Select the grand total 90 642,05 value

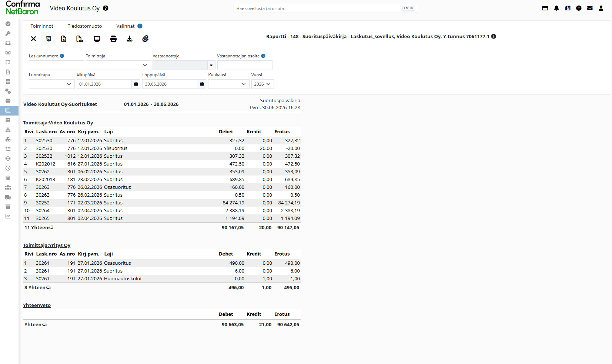[288, 324]
